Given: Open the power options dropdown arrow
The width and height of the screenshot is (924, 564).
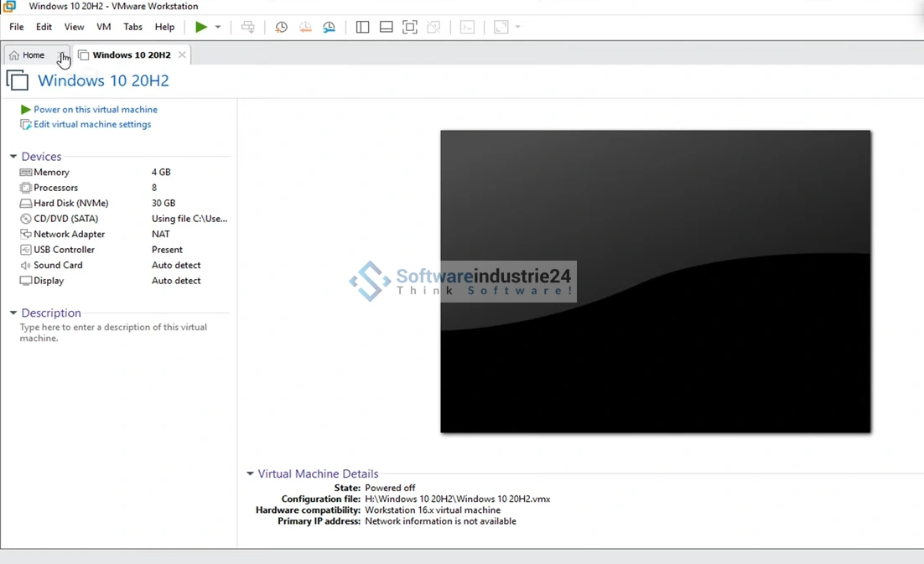Looking at the screenshot, I should [x=218, y=27].
